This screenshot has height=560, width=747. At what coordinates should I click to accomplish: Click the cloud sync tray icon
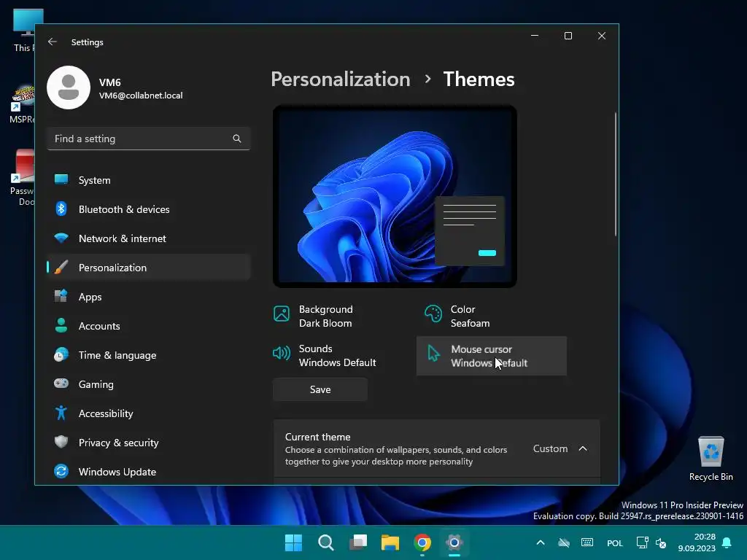[564, 542]
